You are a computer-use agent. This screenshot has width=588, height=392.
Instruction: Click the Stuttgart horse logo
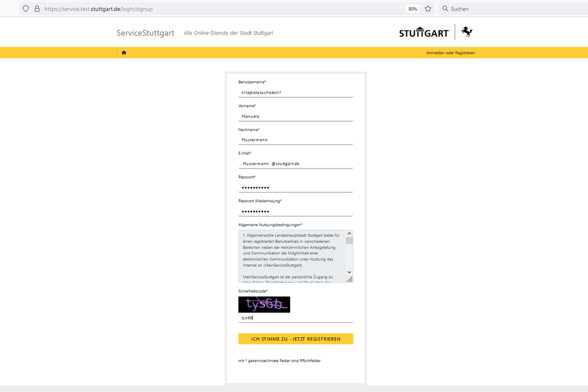tap(466, 32)
